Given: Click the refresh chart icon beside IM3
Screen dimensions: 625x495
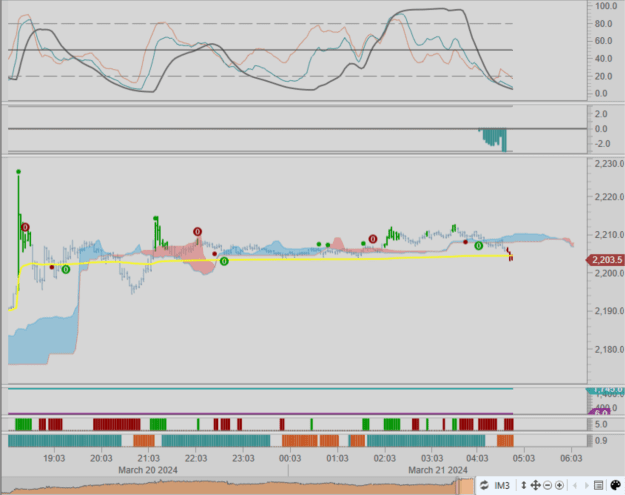Looking at the screenshot, I should (x=484, y=485).
